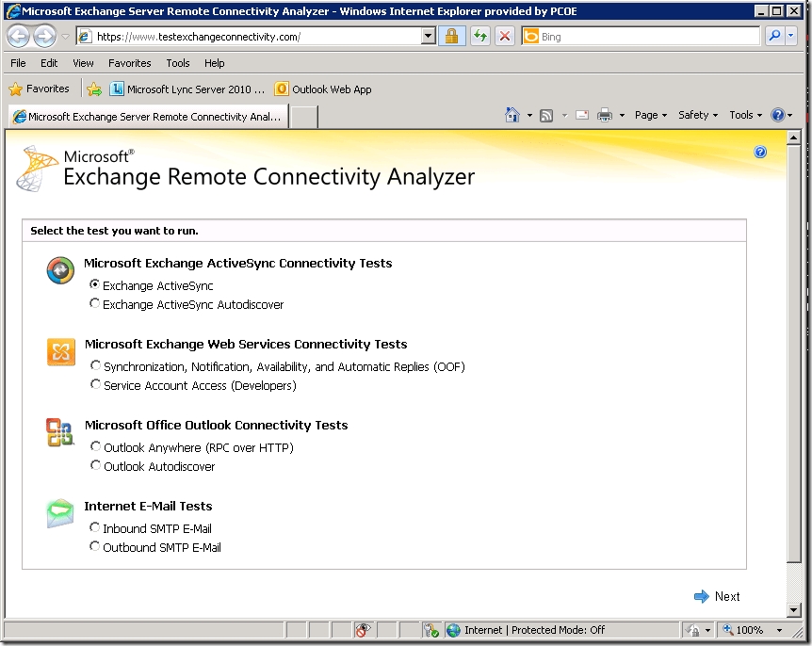Open the View menu
The height and width of the screenshot is (646, 812).
pos(83,63)
